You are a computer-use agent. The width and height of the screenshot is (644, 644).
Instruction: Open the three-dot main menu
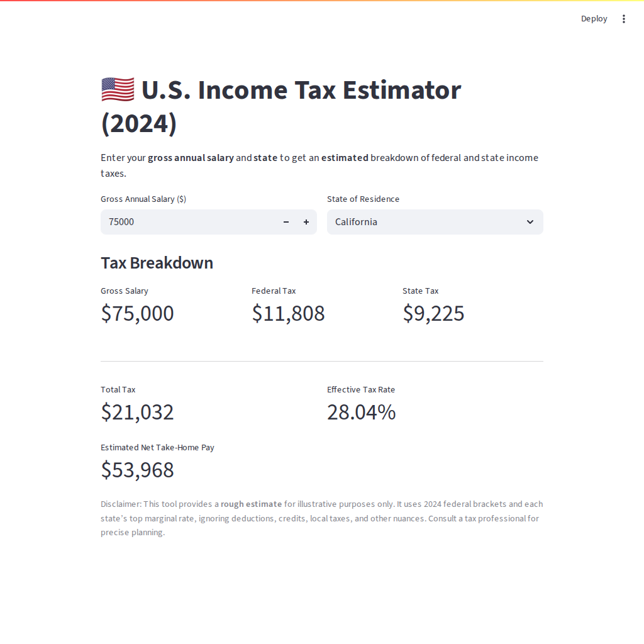624,19
